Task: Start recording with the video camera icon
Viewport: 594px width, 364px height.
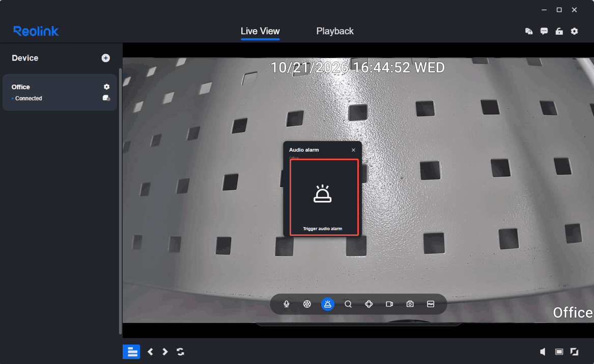Action: [389, 304]
